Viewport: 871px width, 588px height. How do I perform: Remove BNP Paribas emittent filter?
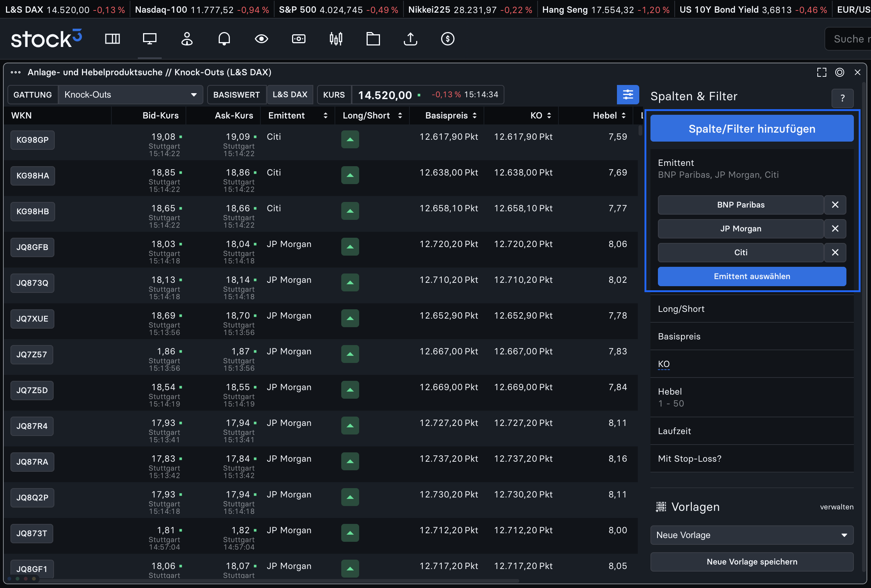click(x=835, y=205)
